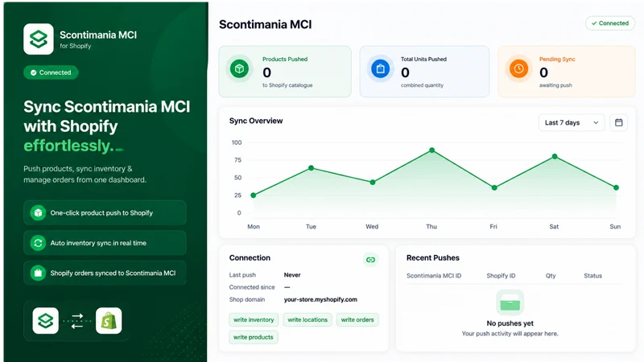Click the Sat data point on chart

click(555, 156)
